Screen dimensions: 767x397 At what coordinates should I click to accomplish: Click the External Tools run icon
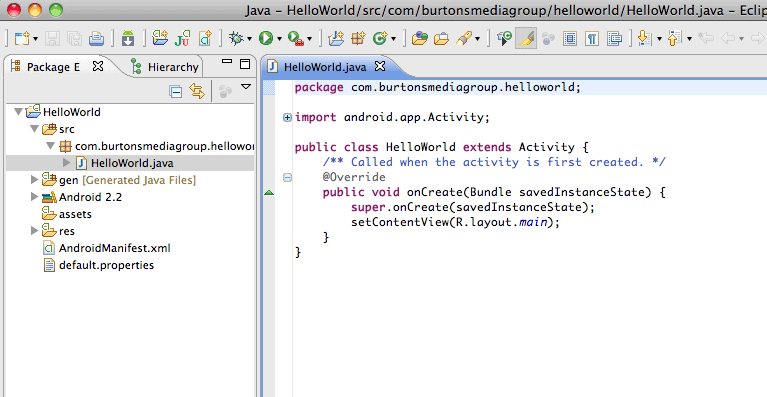(x=296, y=38)
